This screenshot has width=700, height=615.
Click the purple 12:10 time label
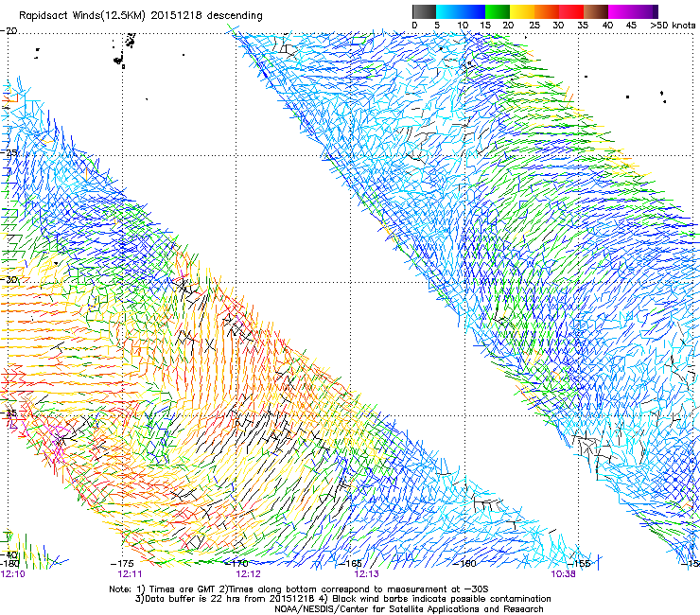point(13,574)
